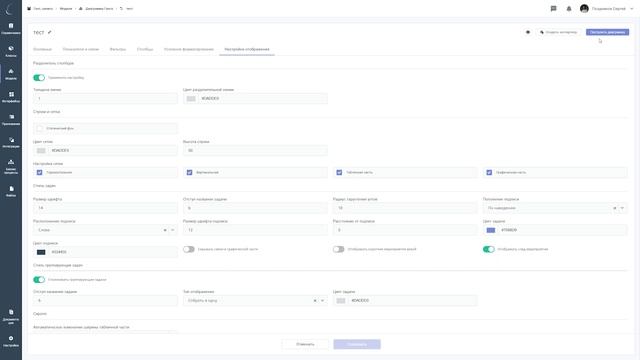Image resolution: width=640 pixels, height=360 pixels.
Task: Click the pencil icon next to тест
Action: pyautogui.click(x=49, y=32)
